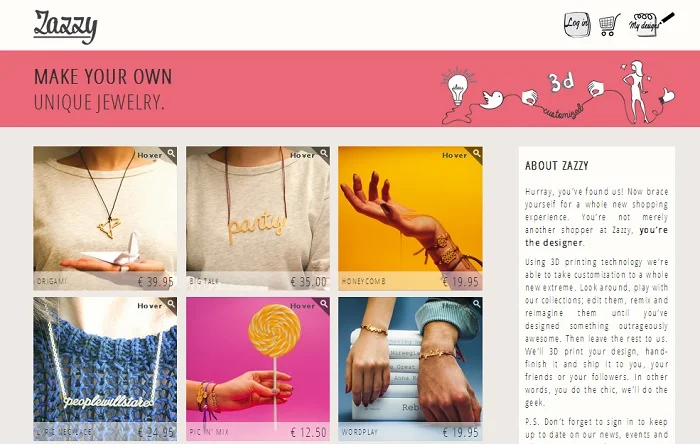Image resolution: width=700 pixels, height=444 pixels.
Task: Click the Zazzy logo
Action: [x=65, y=27]
